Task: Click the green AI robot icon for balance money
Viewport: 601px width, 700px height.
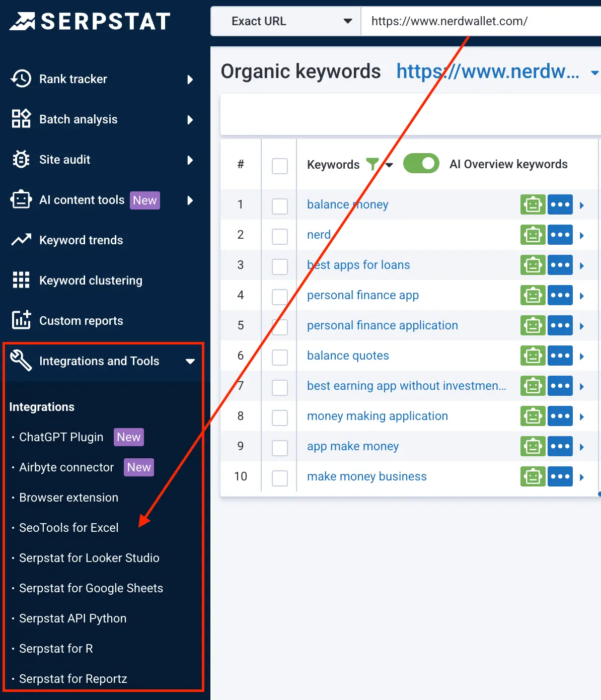Action: click(x=533, y=204)
